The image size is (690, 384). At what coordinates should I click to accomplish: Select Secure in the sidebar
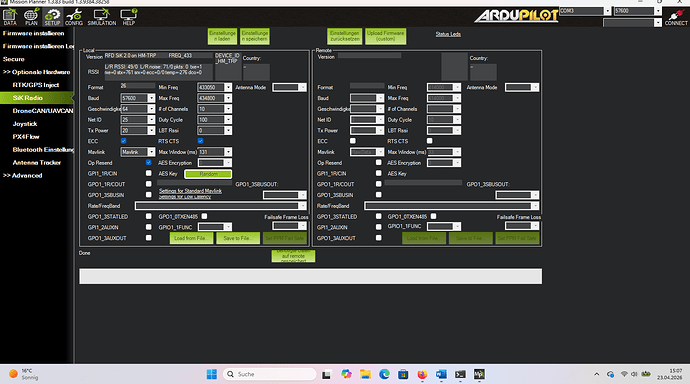pos(14,59)
